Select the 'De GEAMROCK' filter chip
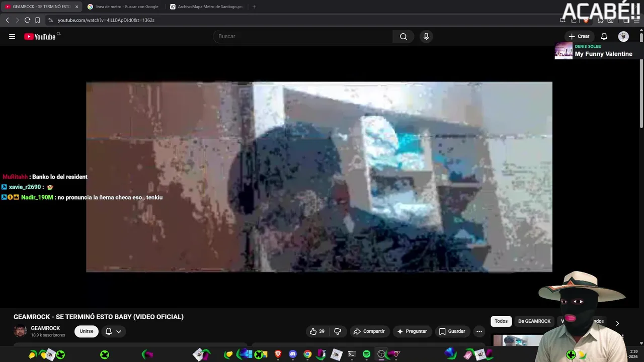 coord(534,321)
